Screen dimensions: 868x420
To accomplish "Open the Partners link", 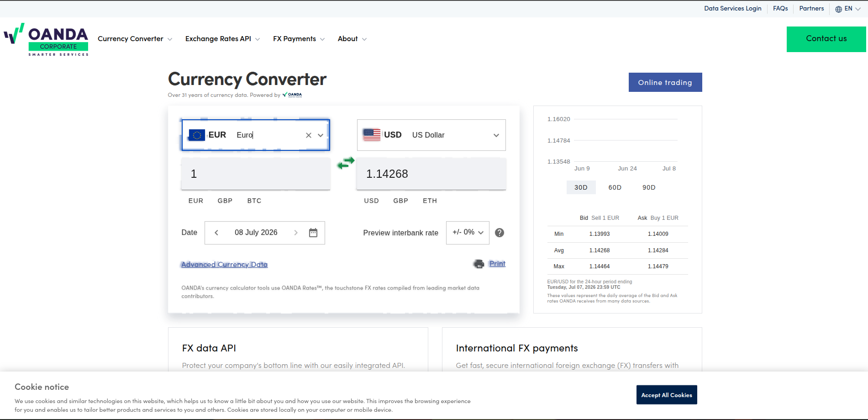I will pos(811,8).
